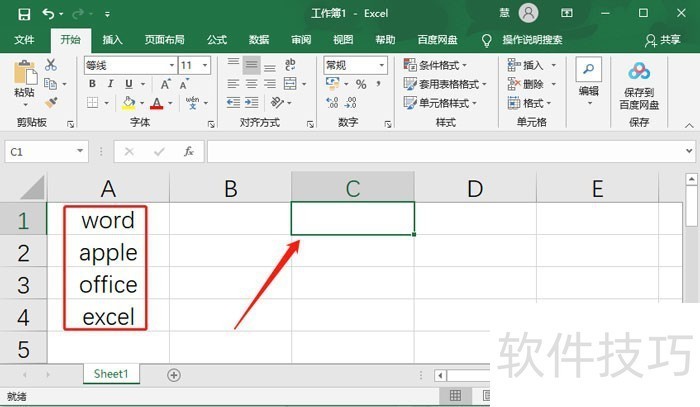700x407 pixels.
Task: Open the font size 11 dropdown
Action: click(x=205, y=66)
